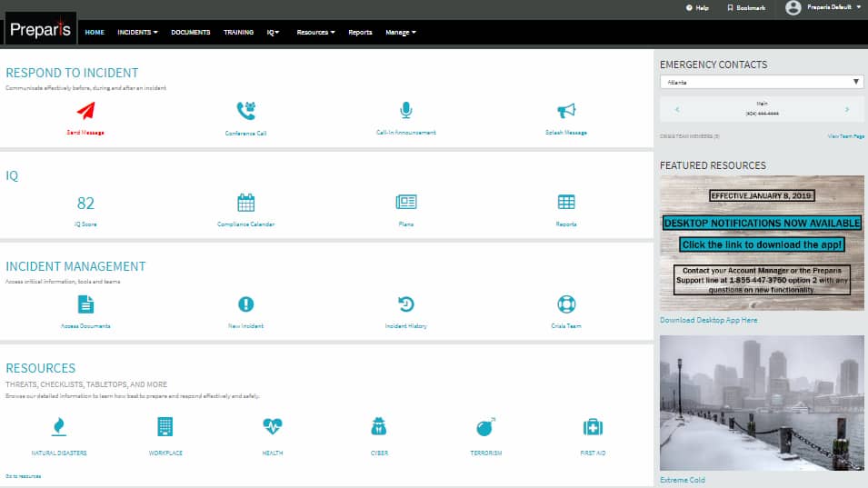
Task: Select the Crisis Team lifebuoy icon
Action: tap(566, 304)
